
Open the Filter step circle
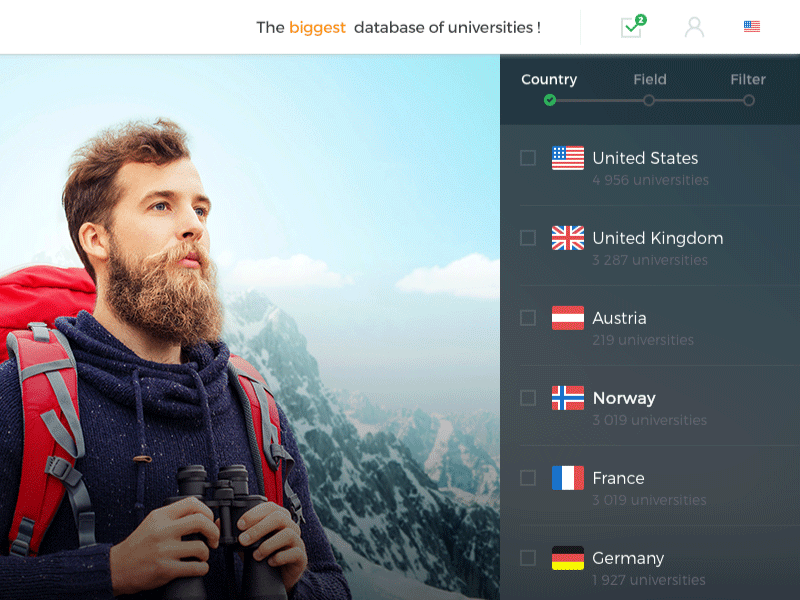[x=748, y=100]
